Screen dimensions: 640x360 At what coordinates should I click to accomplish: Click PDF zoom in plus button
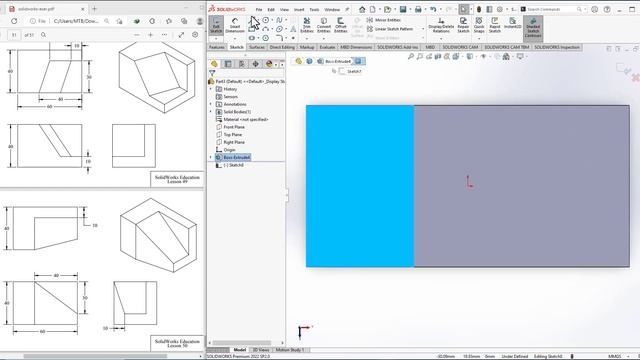click(151, 35)
